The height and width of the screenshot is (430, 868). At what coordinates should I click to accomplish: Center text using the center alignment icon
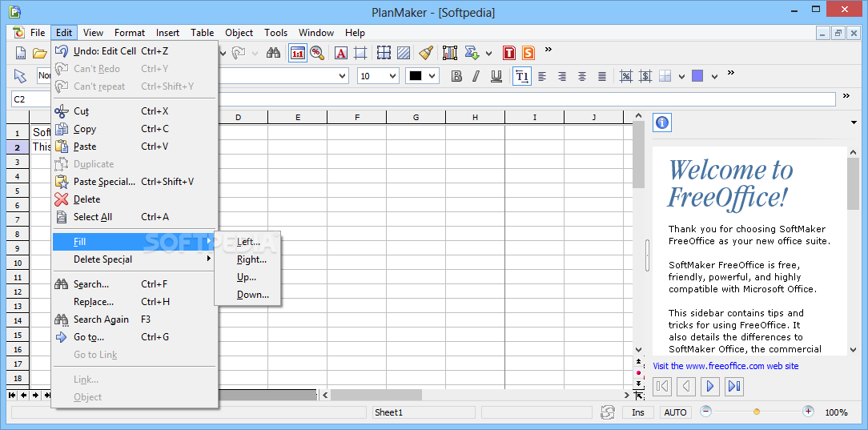coord(582,76)
